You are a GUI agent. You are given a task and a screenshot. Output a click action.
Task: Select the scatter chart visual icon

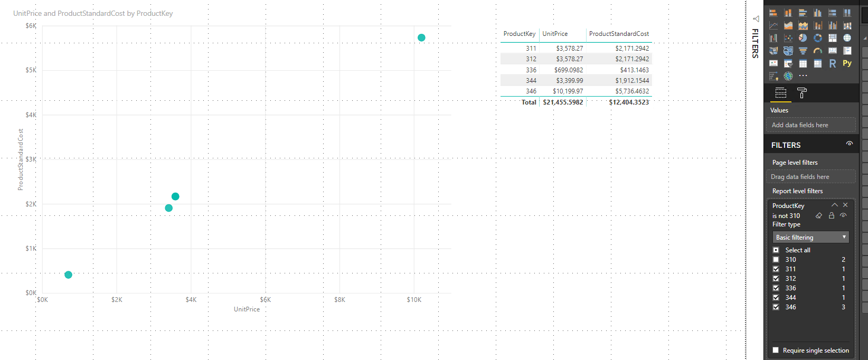[788, 38]
